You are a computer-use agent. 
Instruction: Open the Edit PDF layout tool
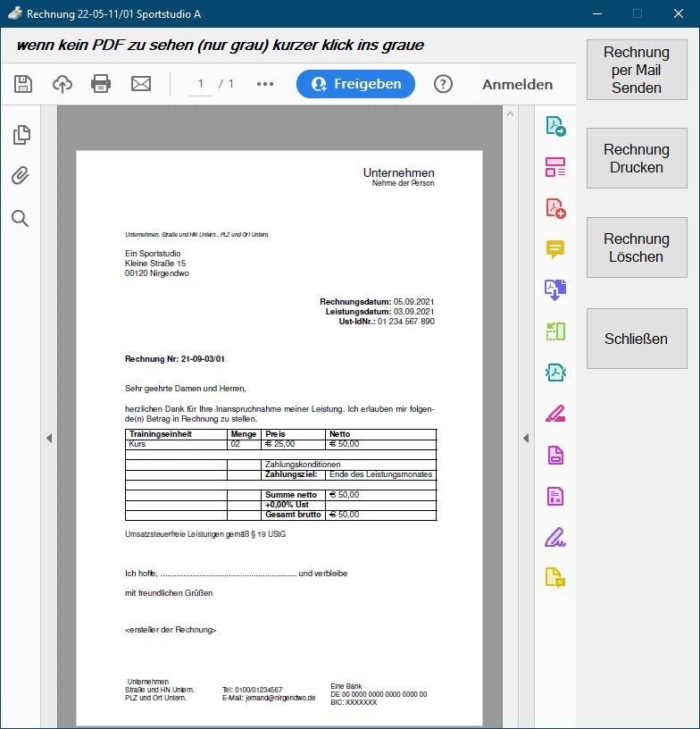coord(555,167)
